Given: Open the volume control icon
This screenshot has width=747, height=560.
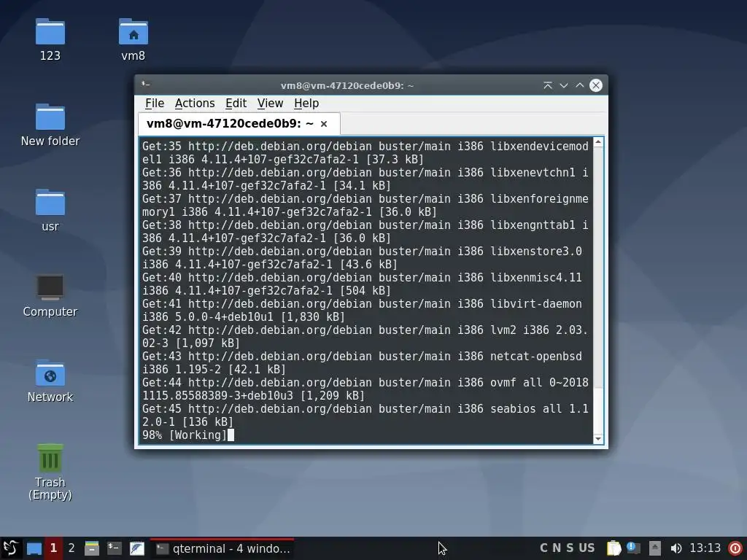Looking at the screenshot, I should (676, 548).
